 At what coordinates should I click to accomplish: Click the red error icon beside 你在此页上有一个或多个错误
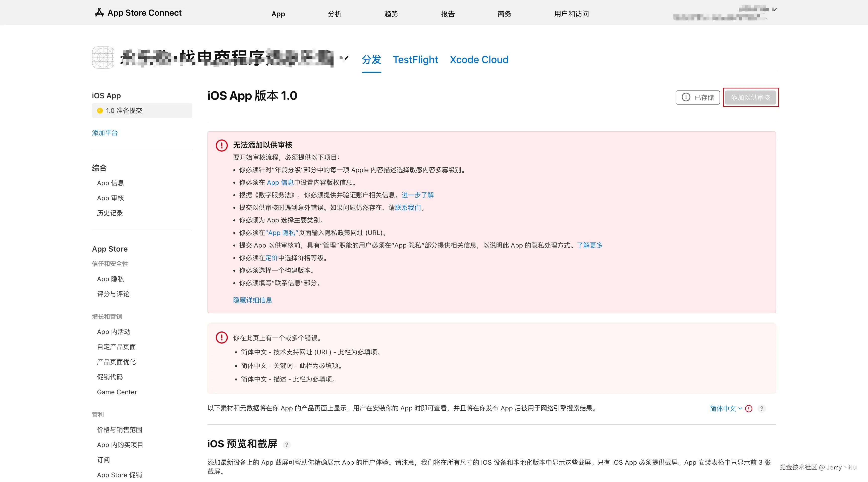[222, 338]
